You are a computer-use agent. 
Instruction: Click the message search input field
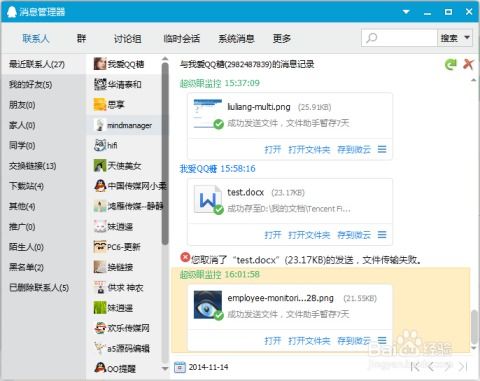[399, 38]
